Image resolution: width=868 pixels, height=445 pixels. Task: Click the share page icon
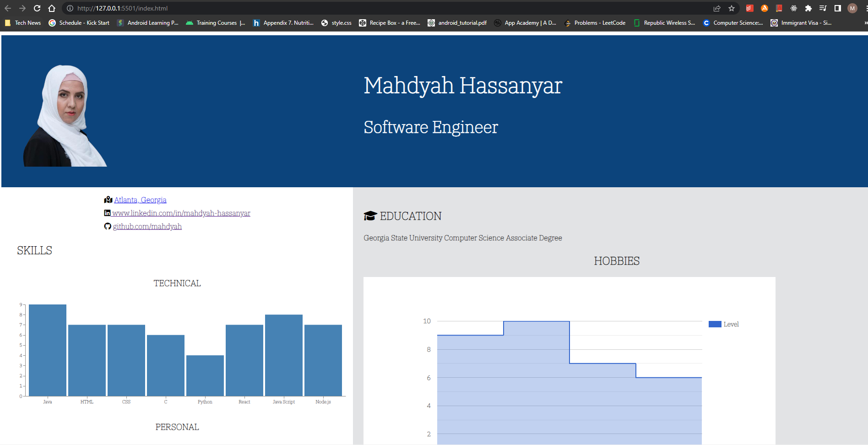[x=717, y=8]
